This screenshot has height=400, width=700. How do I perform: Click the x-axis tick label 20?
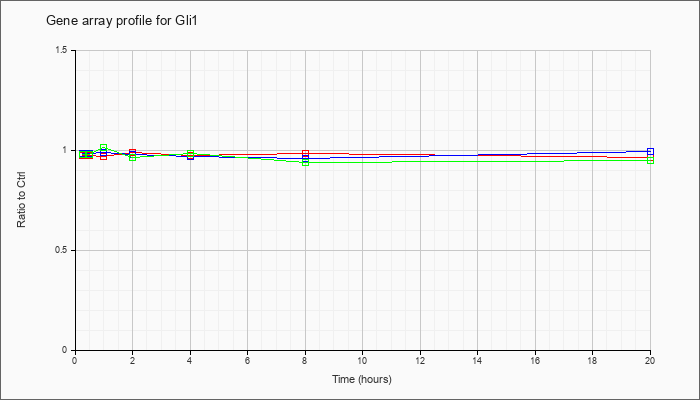650,359
